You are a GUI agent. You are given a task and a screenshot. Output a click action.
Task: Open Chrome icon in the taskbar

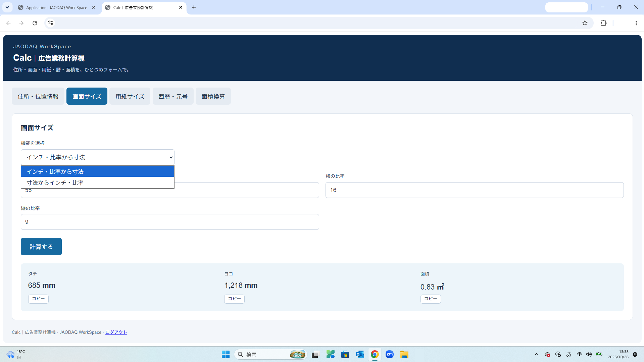(375, 354)
